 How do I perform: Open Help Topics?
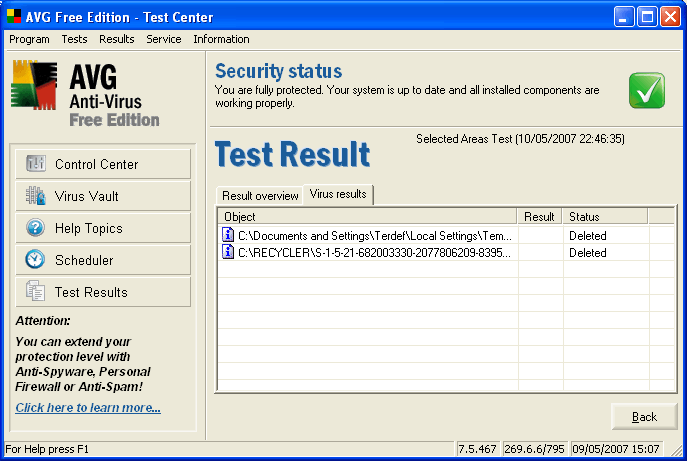click(x=103, y=228)
